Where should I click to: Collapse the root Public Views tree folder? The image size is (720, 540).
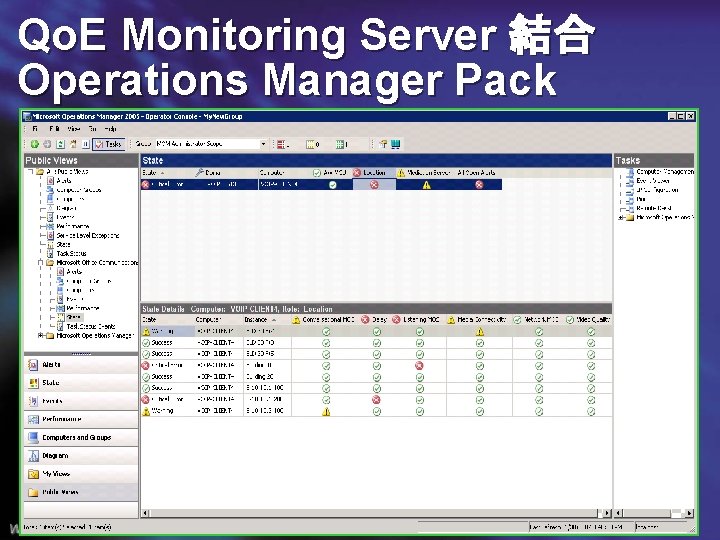[x=30, y=172]
